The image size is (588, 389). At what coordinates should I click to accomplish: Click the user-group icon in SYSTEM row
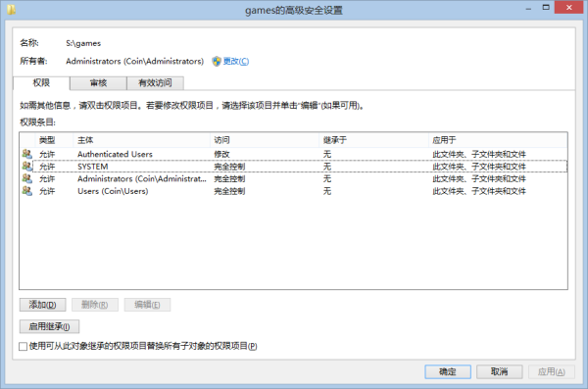(x=27, y=167)
